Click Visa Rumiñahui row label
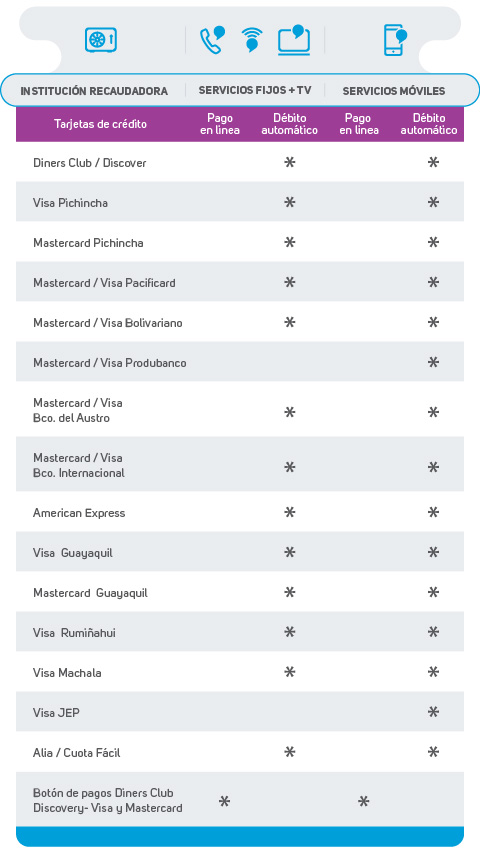This screenshot has width=480, height=850. [x=74, y=633]
